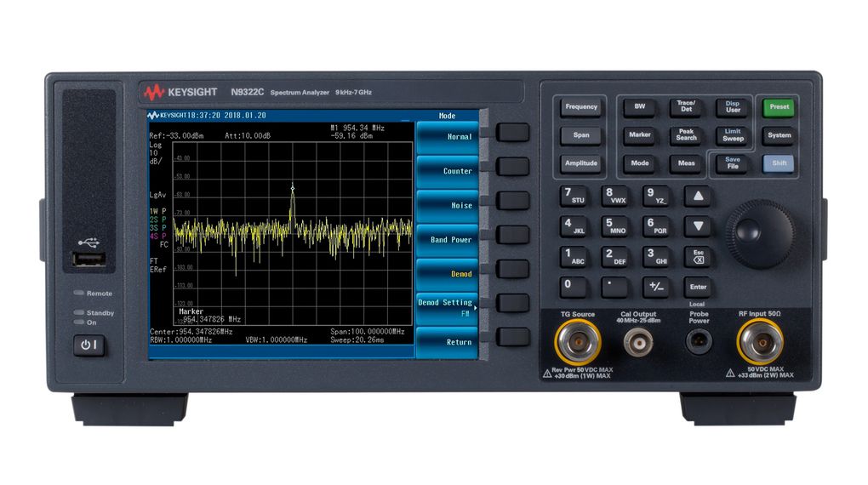Push the bezel key beside Band Power

(x=512, y=235)
